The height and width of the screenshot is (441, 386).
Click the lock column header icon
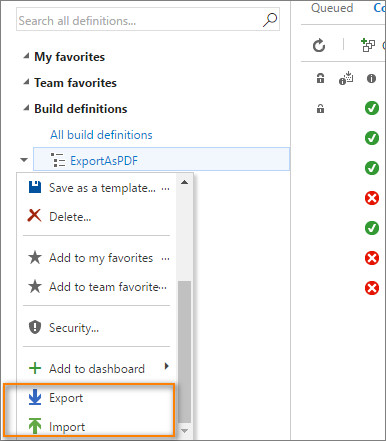tap(320, 78)
